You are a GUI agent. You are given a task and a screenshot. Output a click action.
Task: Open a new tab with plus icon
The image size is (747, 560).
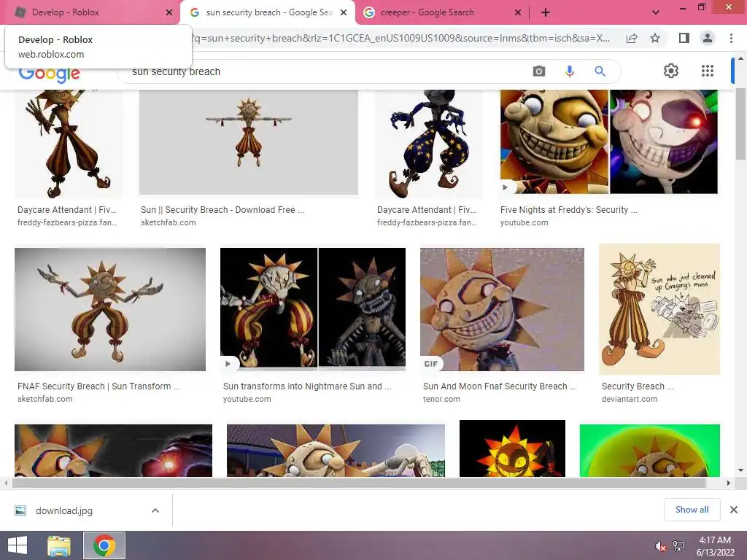click(546, 13)
